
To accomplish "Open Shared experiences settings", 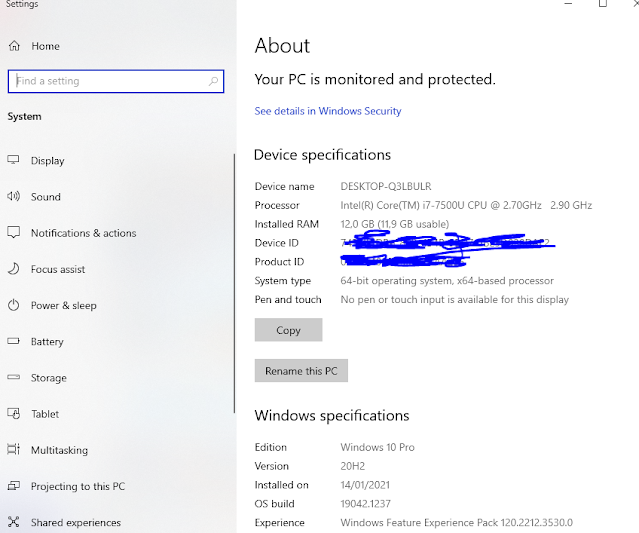I will 76,522.
